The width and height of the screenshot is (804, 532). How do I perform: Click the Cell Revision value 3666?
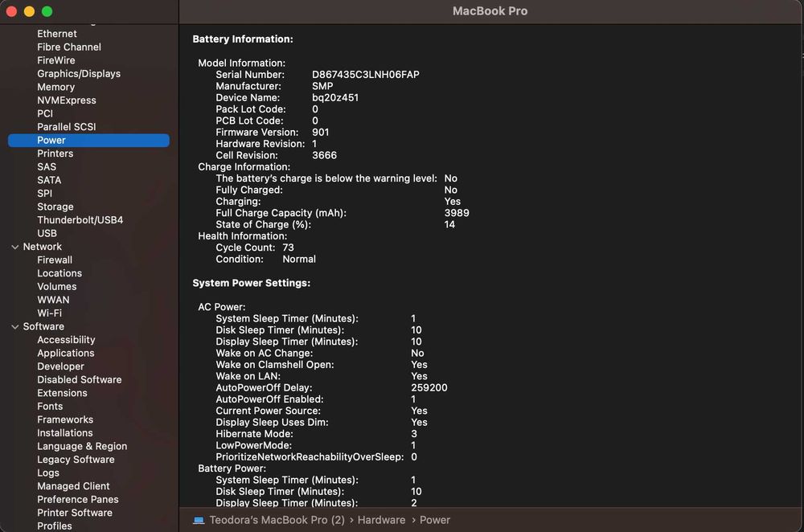[325, 156]
